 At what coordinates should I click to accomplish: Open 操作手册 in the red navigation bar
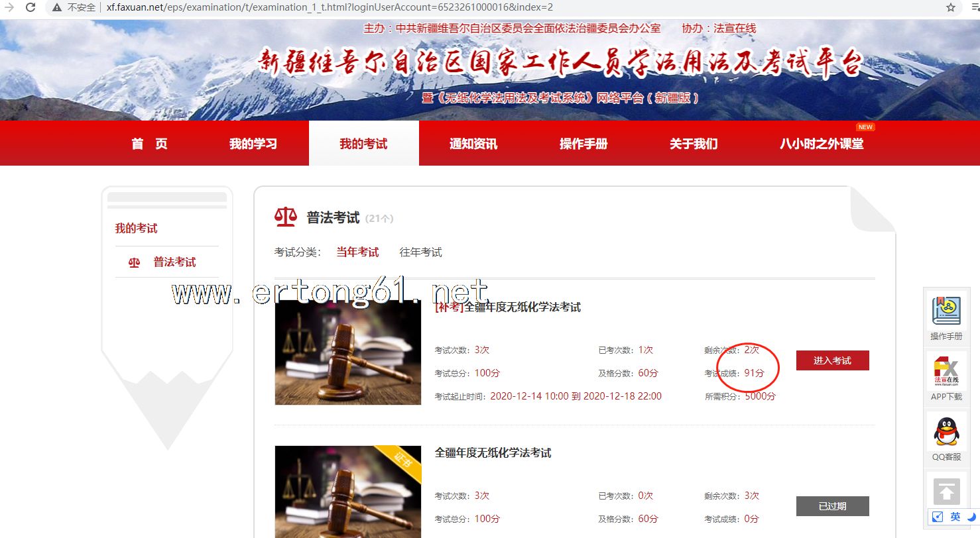click(x=583, y=144)
